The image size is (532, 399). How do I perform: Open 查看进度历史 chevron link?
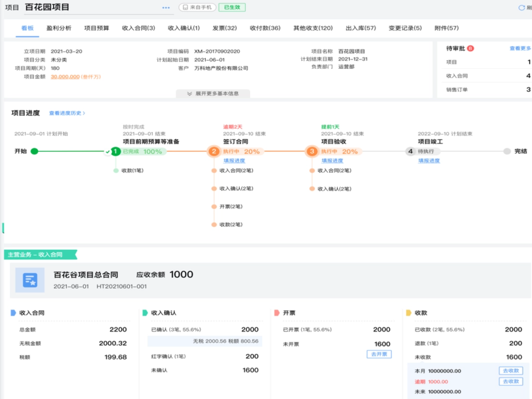67,113
